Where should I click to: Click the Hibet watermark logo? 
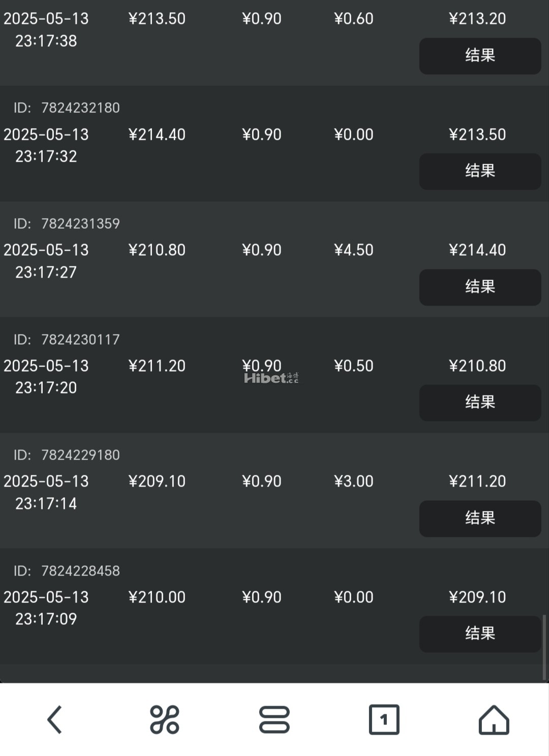click(271, 378)
